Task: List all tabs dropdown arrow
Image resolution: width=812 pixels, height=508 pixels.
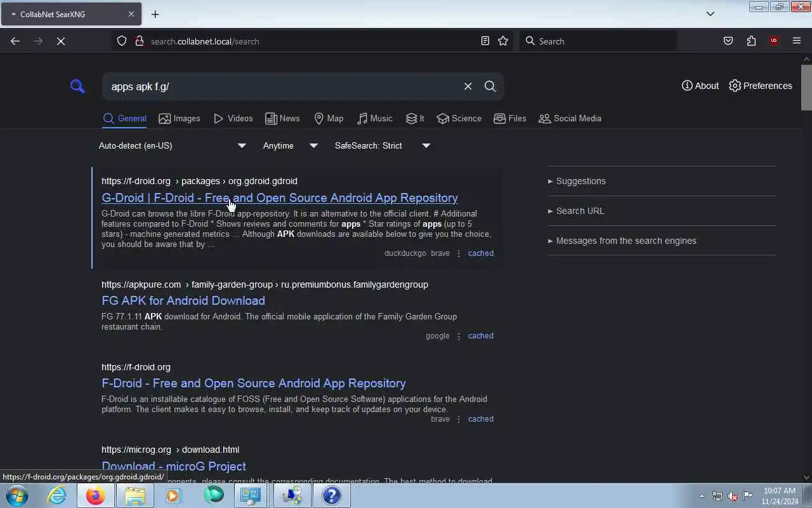Action: pyautogui.click(x=710, y=14)
